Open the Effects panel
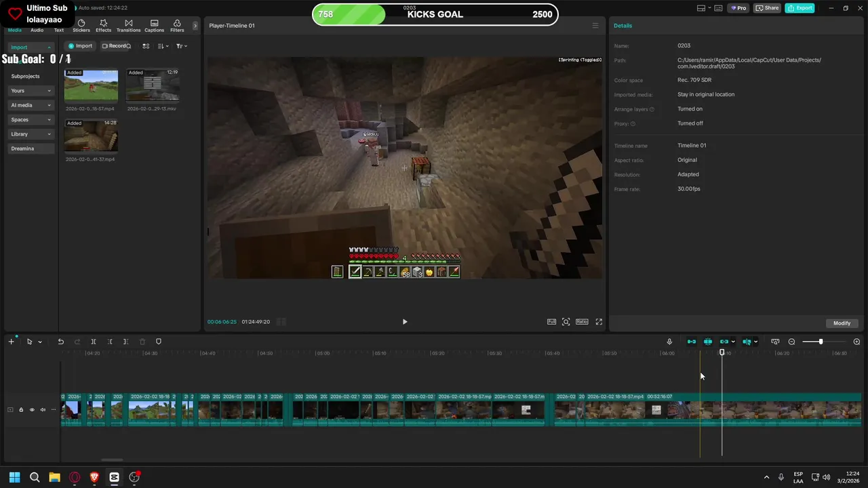This screenshot has width=868, height=488. tap(103, 26)
